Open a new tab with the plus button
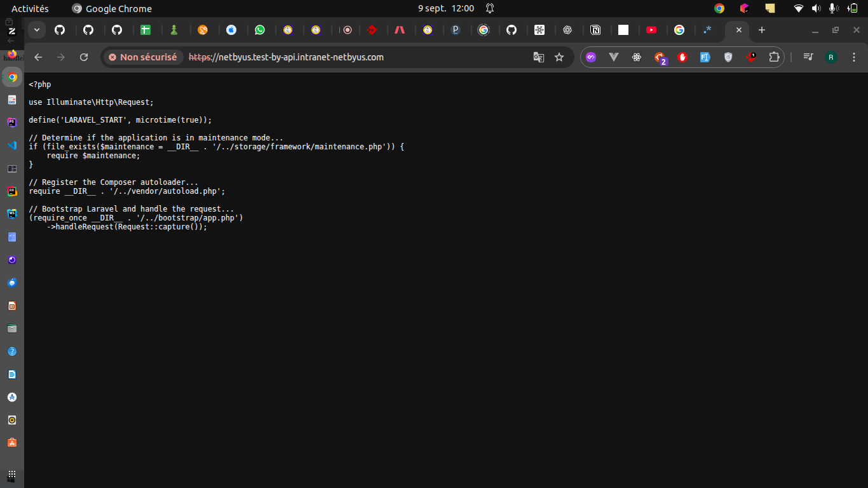868x488 pixels. [x=762, y=30]
